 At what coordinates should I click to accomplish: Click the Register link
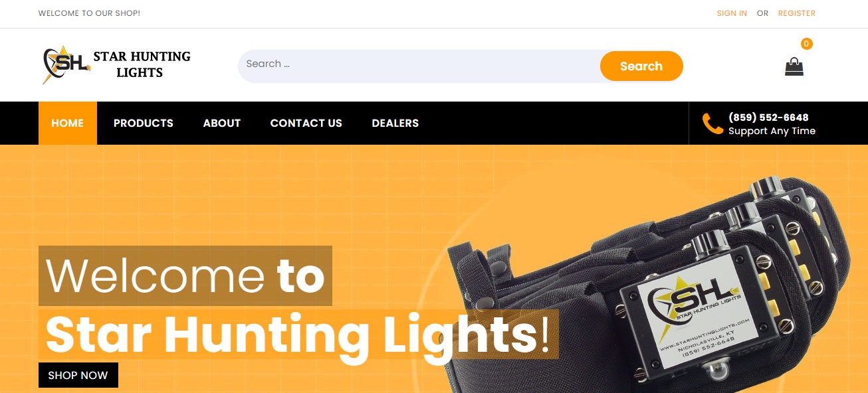click(797, 13)
